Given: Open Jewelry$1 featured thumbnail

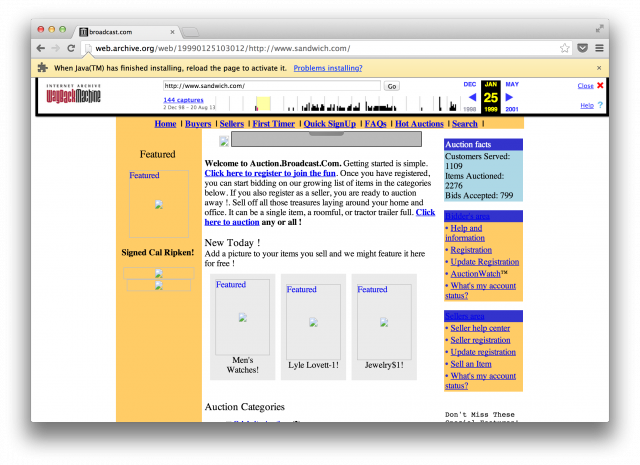Looking at the screenshot, I should tap(384, 322).
